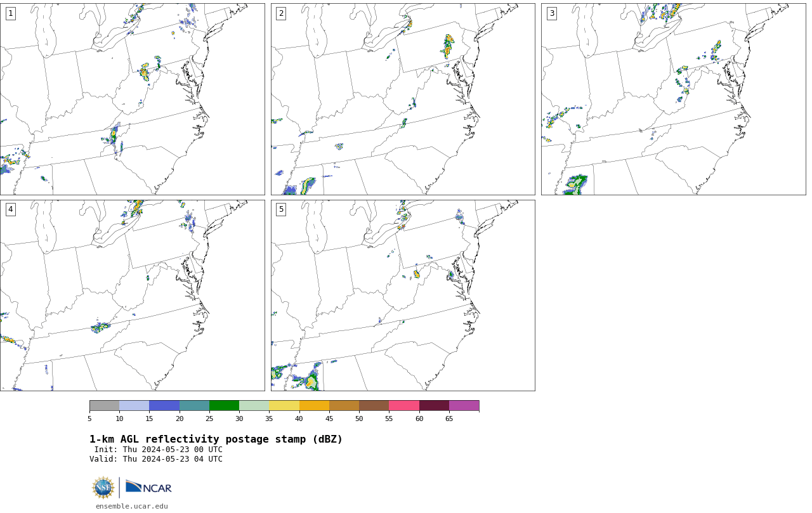Click the panel number label '5'
The height and width of the screenshot is (513, 812).
pyautogui.click(x=281, y=209)
